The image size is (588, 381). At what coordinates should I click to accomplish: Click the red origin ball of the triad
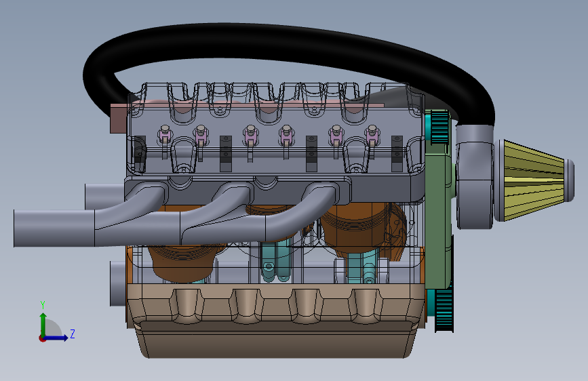coord(41,338)
